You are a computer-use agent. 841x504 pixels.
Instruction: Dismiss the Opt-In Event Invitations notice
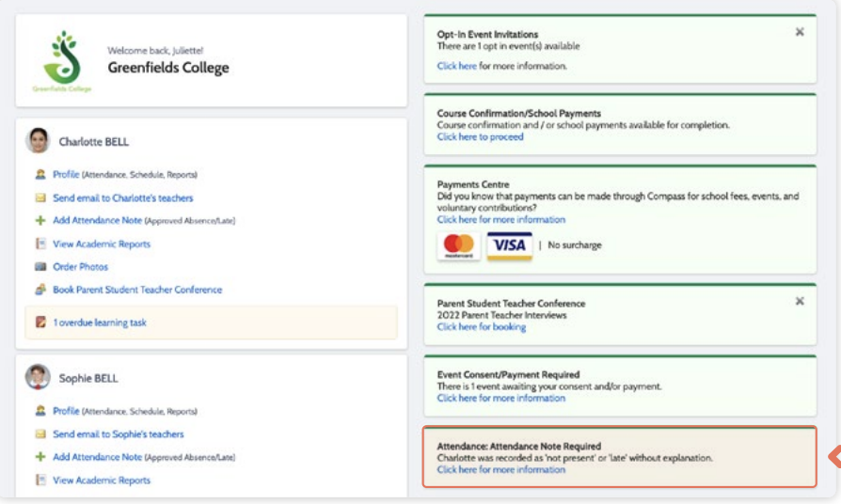click(x=800, y=32)
